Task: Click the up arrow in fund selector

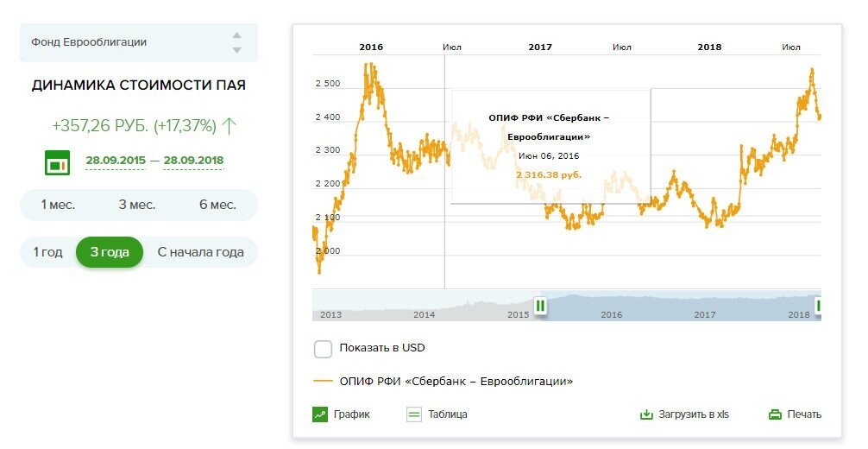Action: coord(237,35)
